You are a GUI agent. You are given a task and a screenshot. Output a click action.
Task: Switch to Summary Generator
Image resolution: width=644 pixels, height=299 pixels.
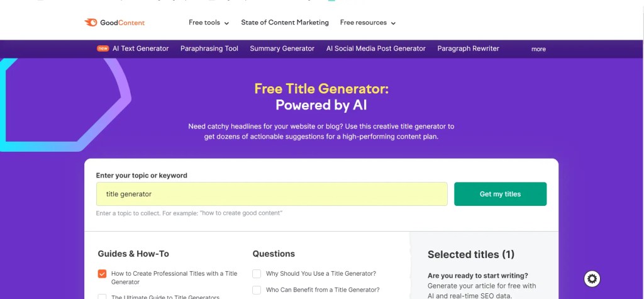(x=282, y=48)
